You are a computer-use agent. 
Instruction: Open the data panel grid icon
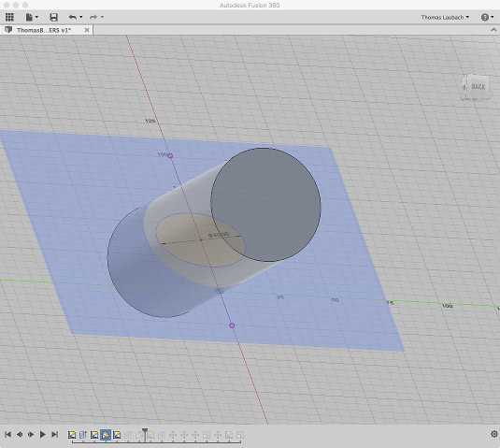[x=9, y=17]
